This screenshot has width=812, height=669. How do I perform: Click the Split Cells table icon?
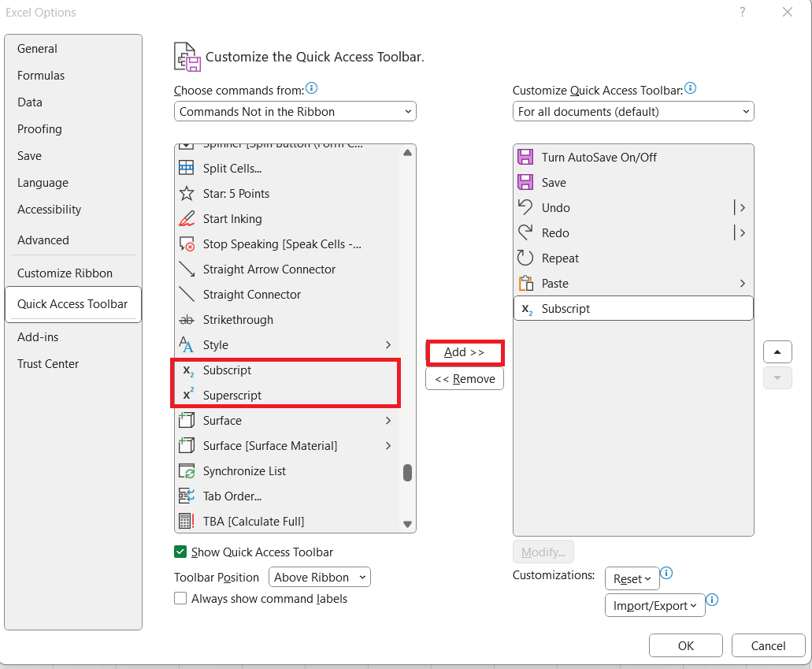click(187, 168)
